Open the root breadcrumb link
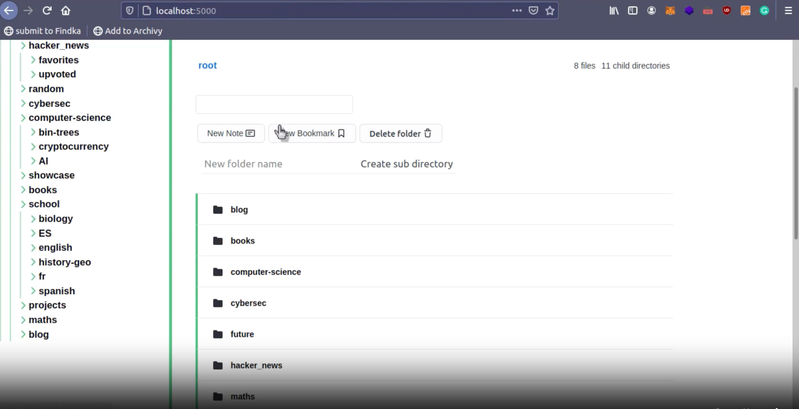The width and height of the screenshot is (799, 409). (207, 66)
